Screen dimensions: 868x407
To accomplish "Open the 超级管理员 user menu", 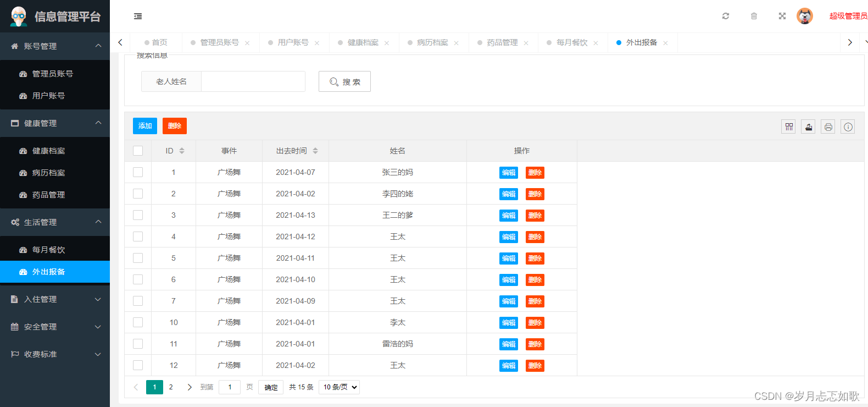I will [848, 16].
